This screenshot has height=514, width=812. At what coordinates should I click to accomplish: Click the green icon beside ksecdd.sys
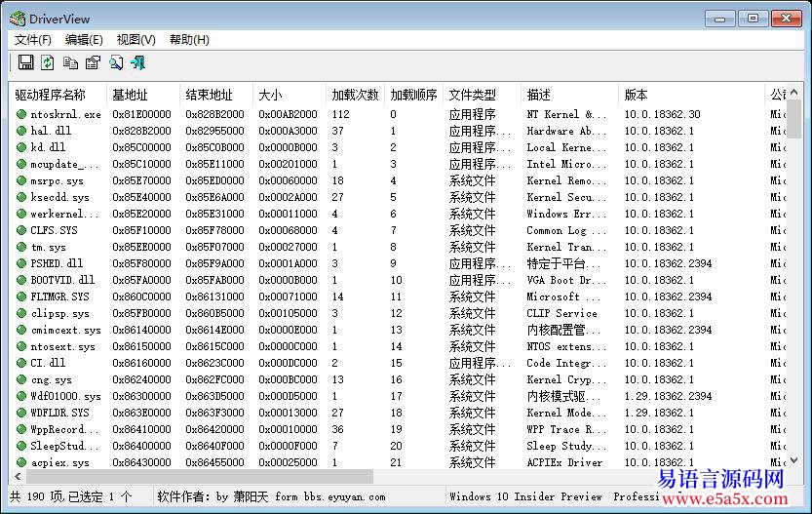(21, 197)
